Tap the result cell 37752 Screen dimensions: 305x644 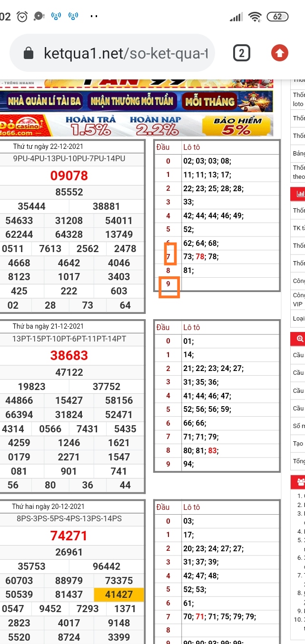pos(107,387)
